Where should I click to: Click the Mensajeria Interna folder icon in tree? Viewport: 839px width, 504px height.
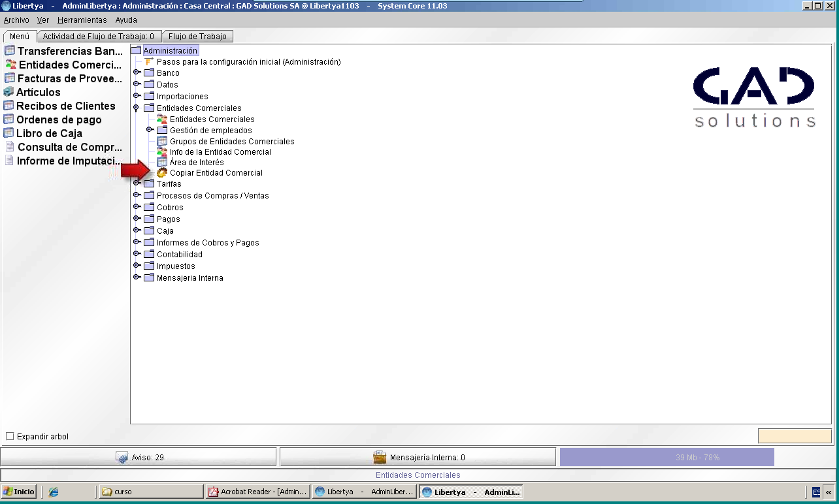(x=149, y=278)
